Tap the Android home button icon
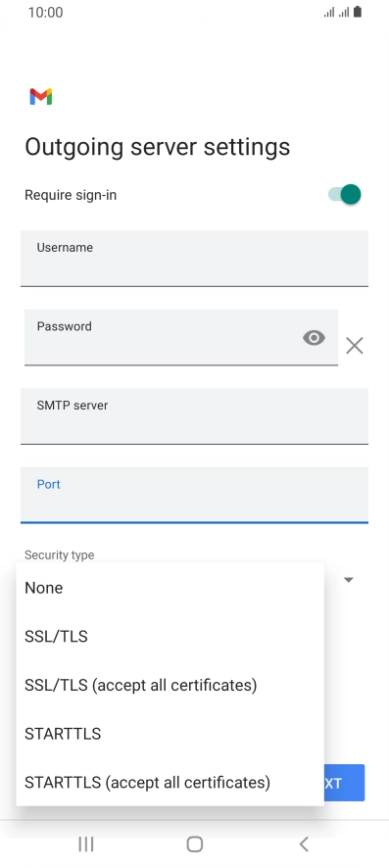The height and width of the screenshot is (868, 389). pyautogui.click(x=195, y=844)
